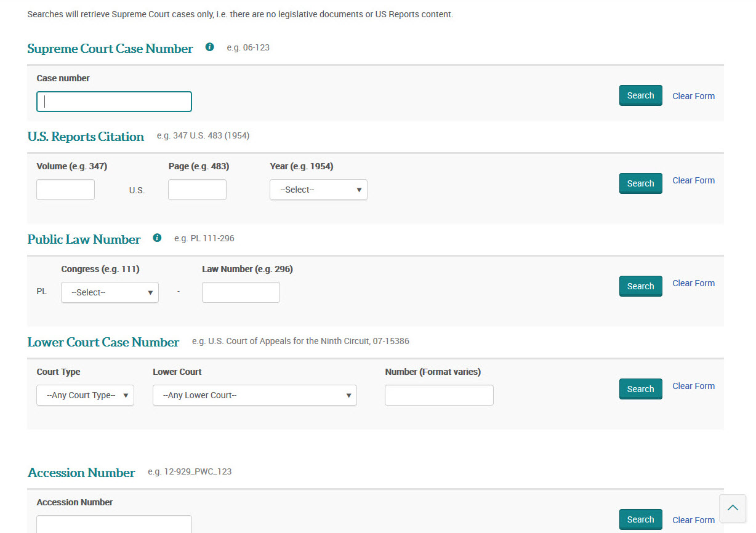Click Search under Lower Court Case Number

[x=640, y=388]
